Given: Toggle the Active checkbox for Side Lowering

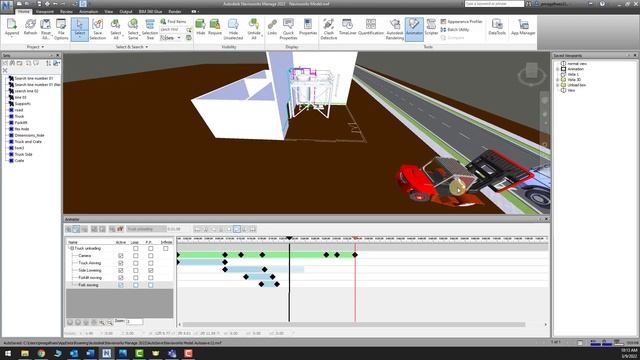Looking at the screenshot, I should [120, 270].
